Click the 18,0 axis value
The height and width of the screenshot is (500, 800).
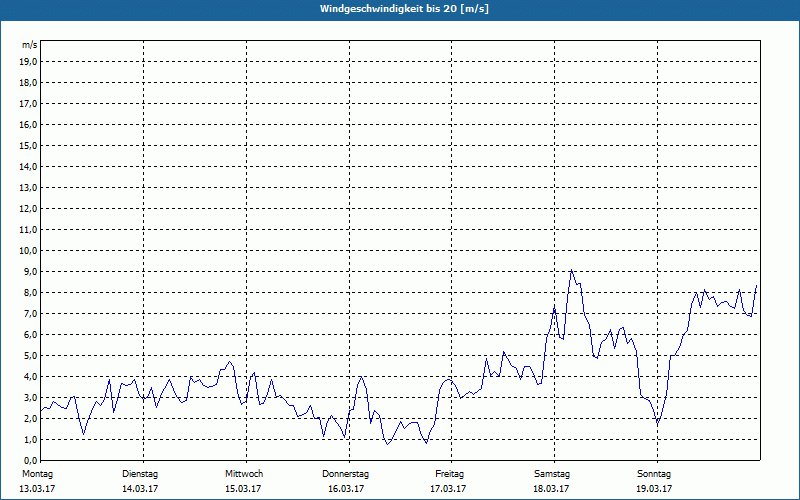pos(27,83)
